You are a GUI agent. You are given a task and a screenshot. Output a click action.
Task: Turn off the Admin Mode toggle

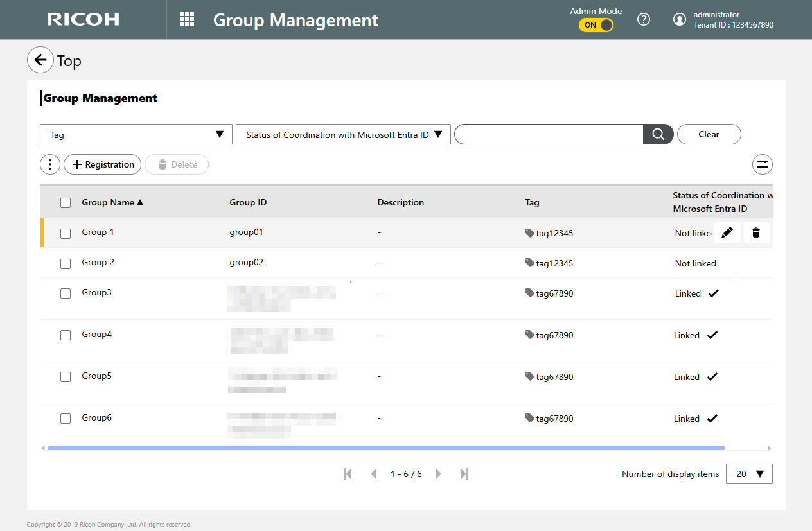point(596,25)
